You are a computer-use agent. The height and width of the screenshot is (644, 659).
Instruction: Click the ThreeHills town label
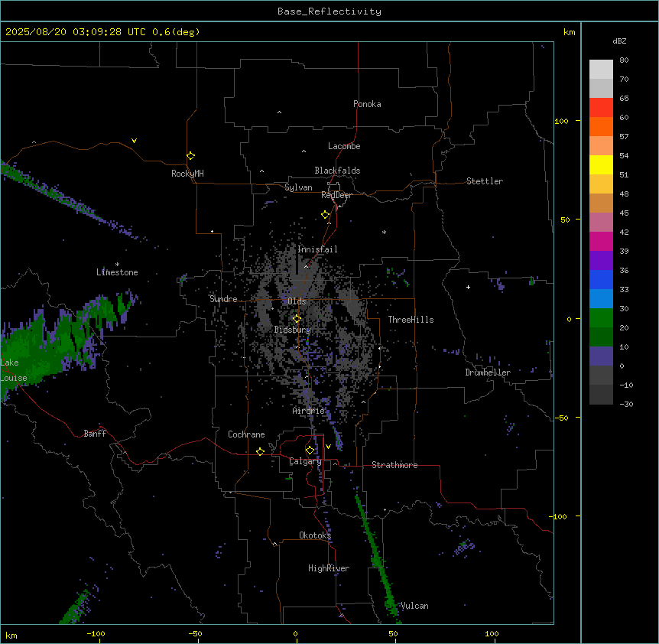pyautogui.click(x=411, y=320)
